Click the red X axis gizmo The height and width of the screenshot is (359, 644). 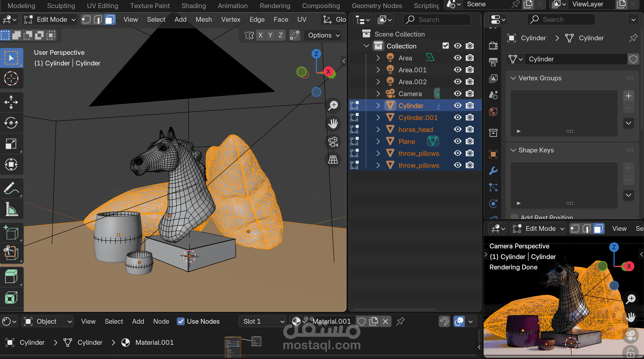(x=328, y=72)
